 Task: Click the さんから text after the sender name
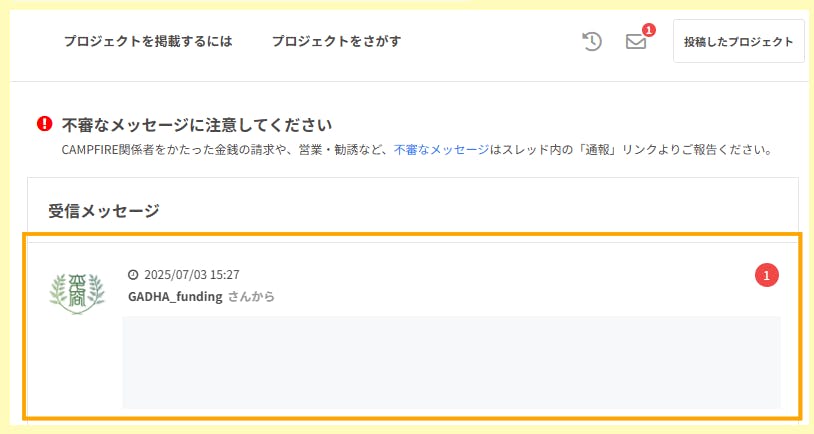pyautogui.click(x=251, y=297)
